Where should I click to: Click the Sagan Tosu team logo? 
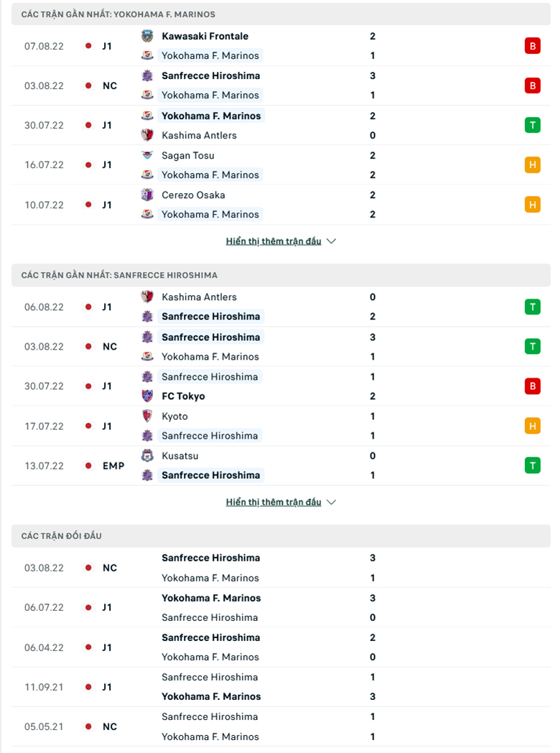click(x=147, y=155)
